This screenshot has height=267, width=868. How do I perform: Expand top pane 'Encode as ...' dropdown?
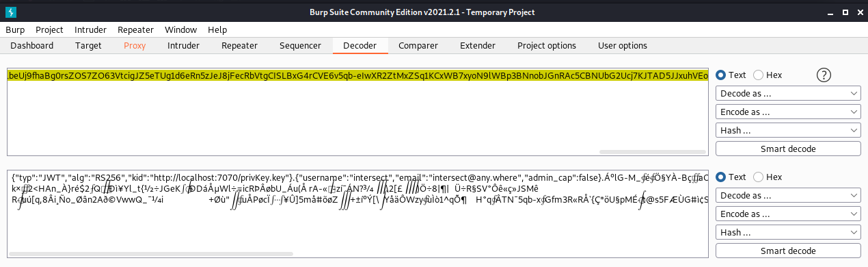[788, 112]
